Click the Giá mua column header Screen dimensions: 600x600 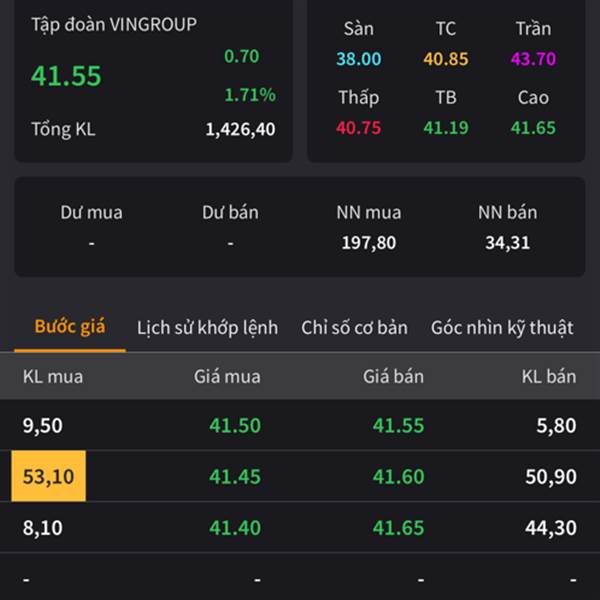click(227, 377)
